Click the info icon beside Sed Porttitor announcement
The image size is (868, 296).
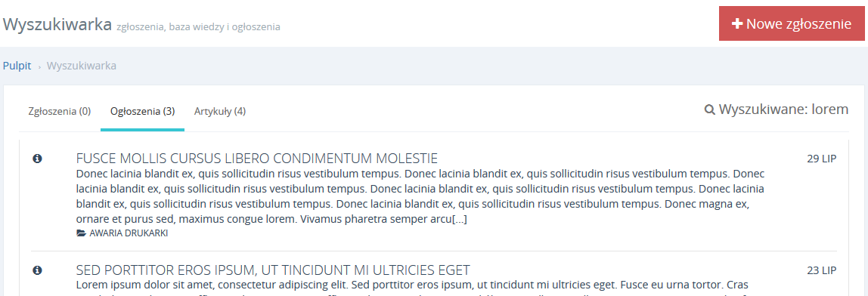point(38,270)
